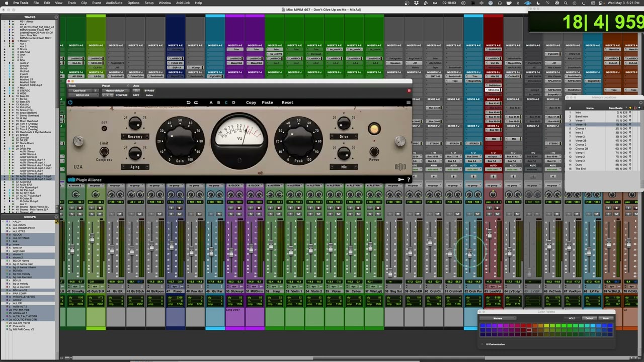Click the amber pilot lamp on the U2A
The width and height of the screenshot is (644, 362).
point(374,129)
